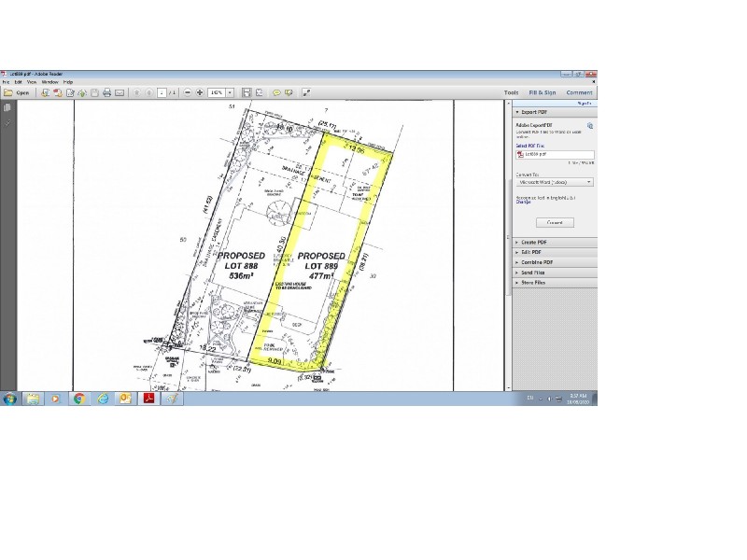The image size is (747, 560).
Task: Click the Print icon in the toolbar
Action: click(106, 92)
